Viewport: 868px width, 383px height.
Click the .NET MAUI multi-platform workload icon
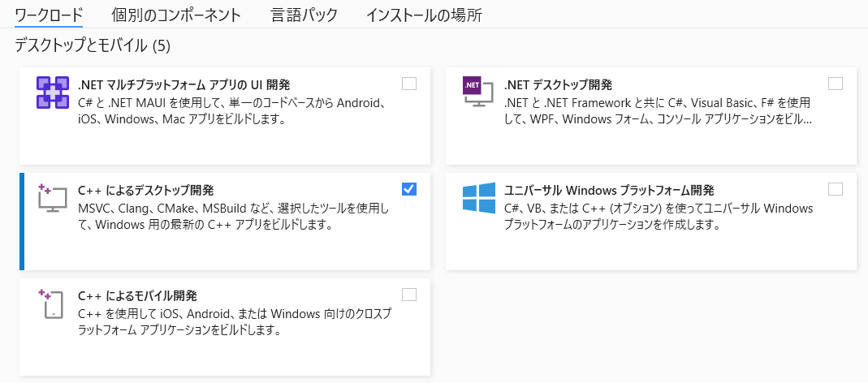point(53,92)
